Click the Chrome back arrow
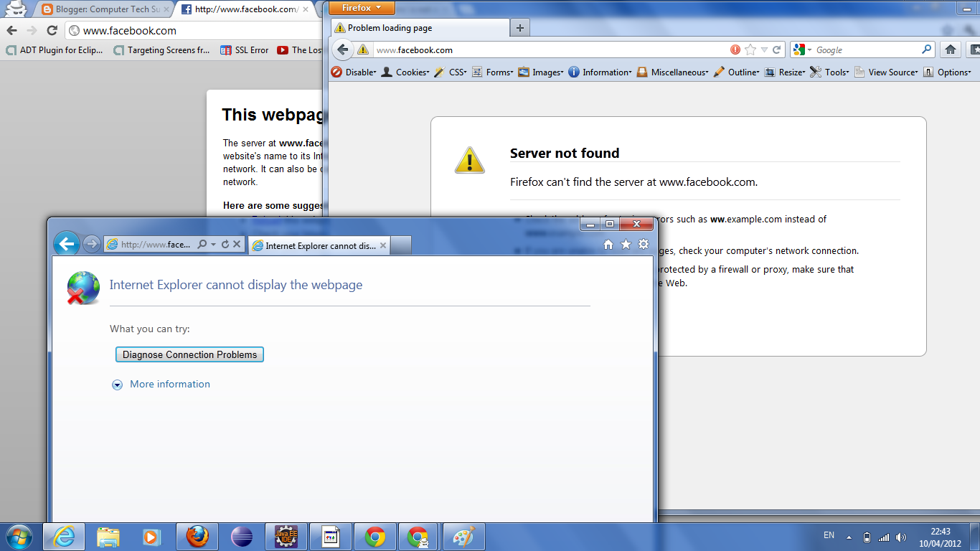The image size is (980, 551). [x=11, y=31]
